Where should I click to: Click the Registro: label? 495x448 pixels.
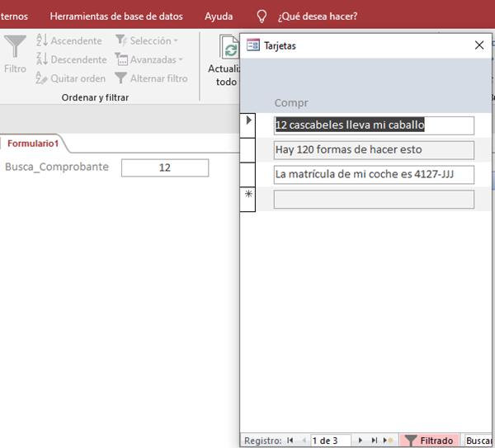click(x=262, y=441)
